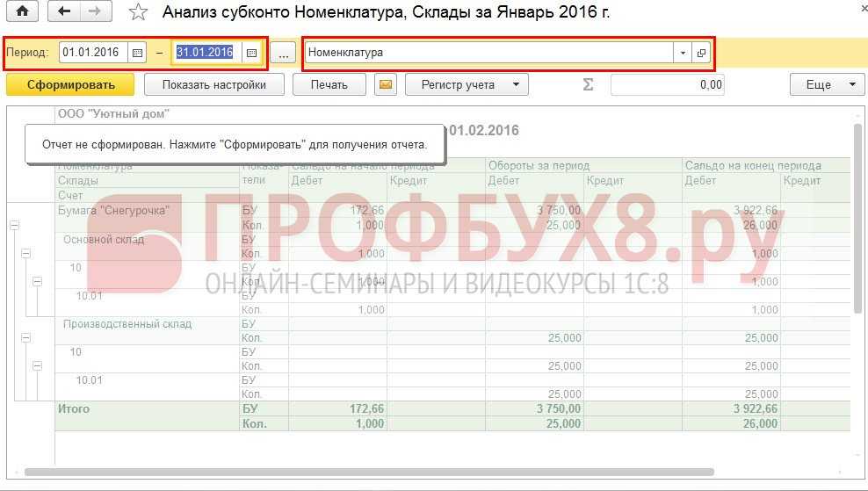Click the vertical scrollbar of the report
This screenshot has height=491, width=868.
coord(857,220)
